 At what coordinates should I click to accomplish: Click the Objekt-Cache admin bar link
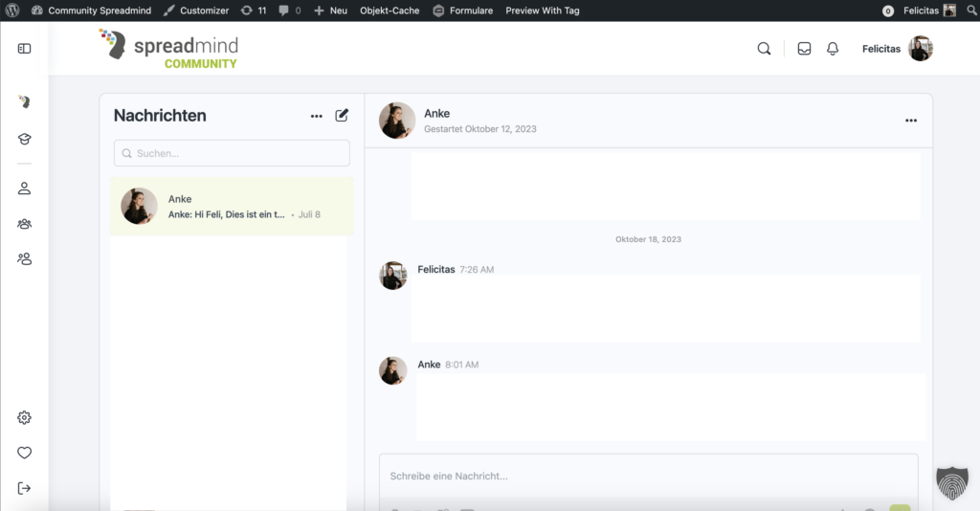390,11
